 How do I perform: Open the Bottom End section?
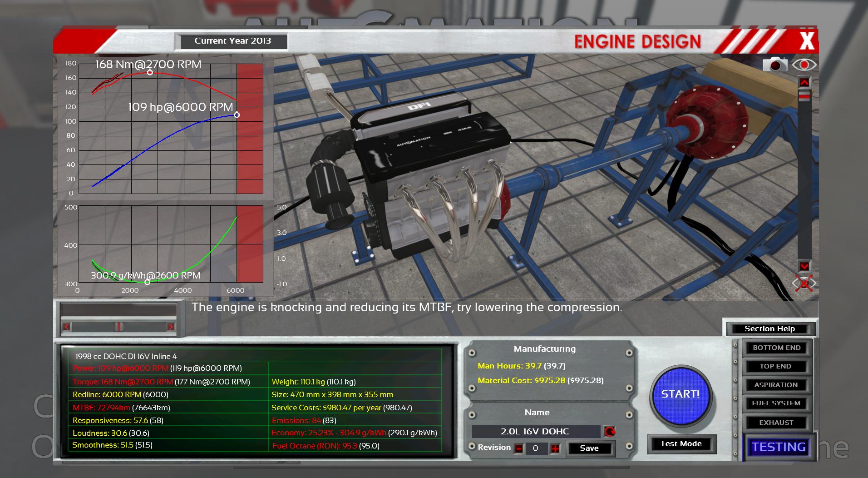776,348
